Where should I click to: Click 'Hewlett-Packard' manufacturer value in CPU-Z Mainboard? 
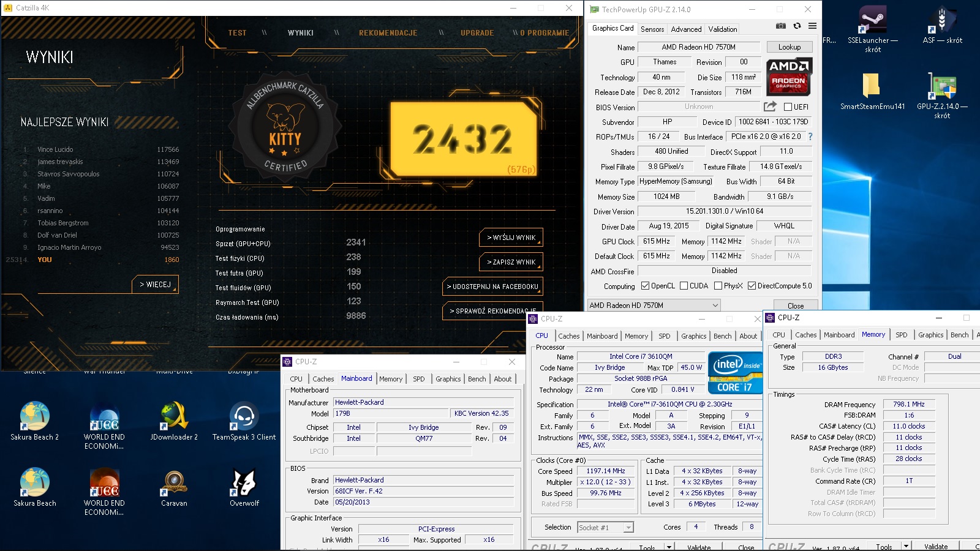point(424,402)
